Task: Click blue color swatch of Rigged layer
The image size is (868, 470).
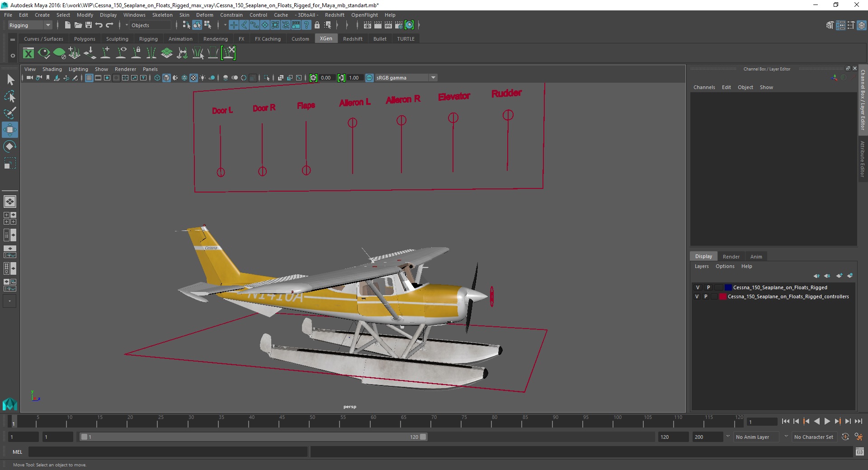Action: click(728, 287)
